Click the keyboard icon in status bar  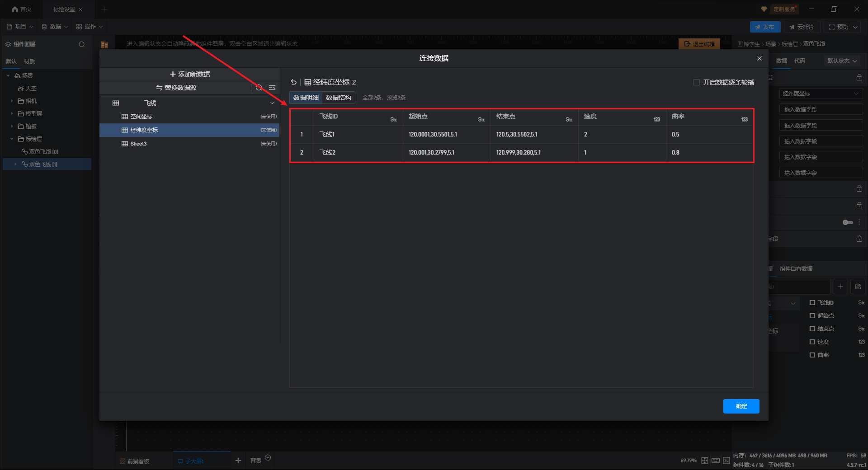click(716, 461)
